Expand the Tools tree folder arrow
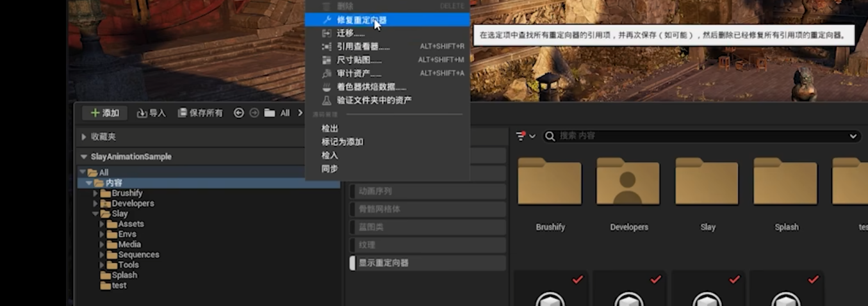Viewport: 868px width, 306px height. 102,265
